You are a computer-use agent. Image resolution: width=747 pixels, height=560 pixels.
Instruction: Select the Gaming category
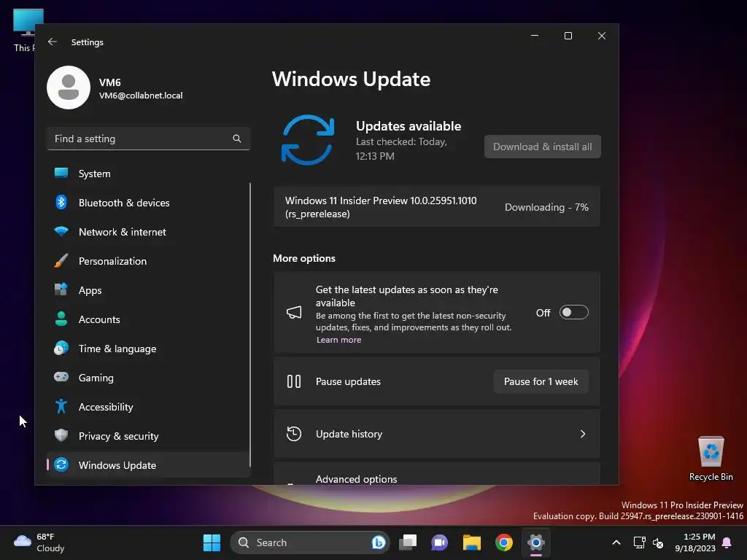[x=148, y=378]
